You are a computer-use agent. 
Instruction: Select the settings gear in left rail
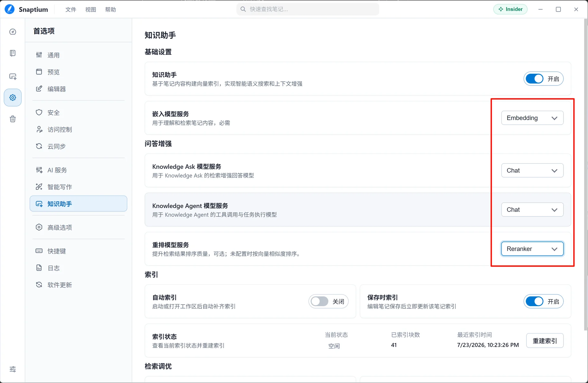click(x=13, y=98)
